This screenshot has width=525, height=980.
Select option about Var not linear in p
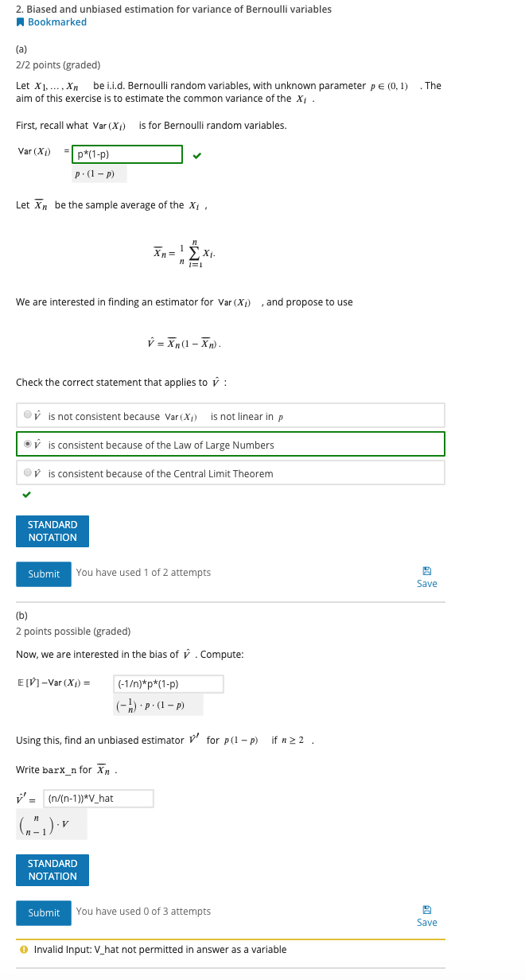(x=28, y=414)
